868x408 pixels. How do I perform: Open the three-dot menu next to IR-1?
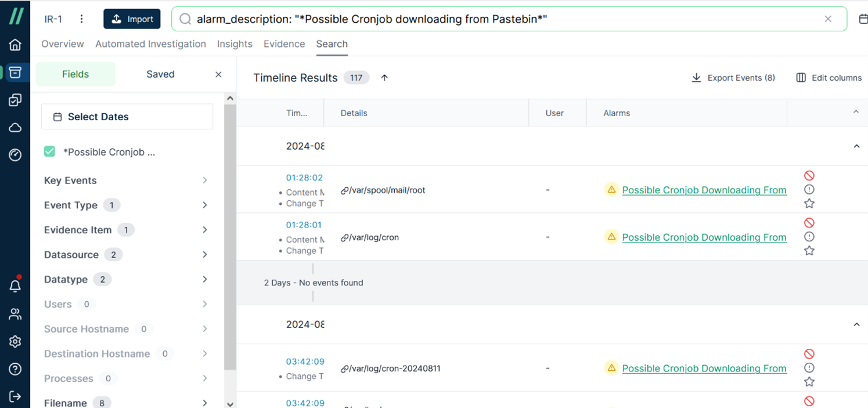pos(81,19)
